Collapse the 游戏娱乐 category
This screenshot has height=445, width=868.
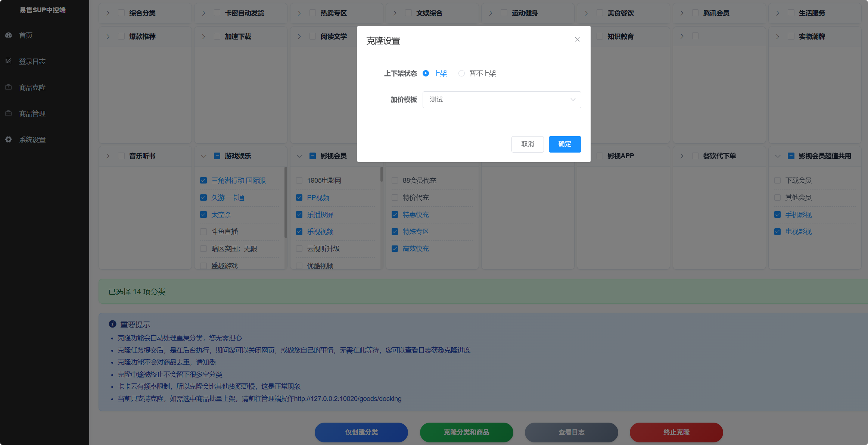[x=203, y=156]
